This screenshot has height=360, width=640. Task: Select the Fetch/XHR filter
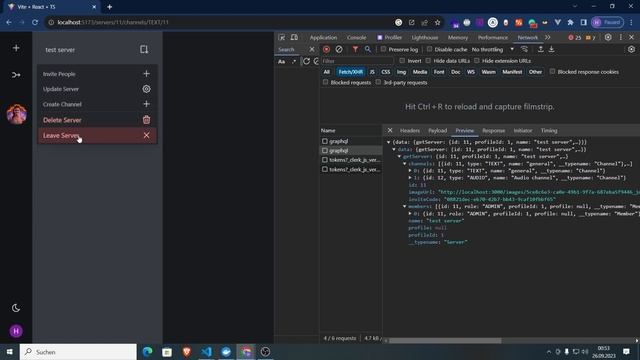(x=351, y=72)
